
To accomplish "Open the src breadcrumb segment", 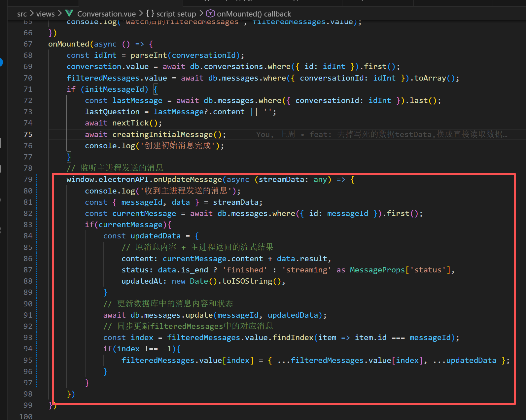I will pos(22,14).
